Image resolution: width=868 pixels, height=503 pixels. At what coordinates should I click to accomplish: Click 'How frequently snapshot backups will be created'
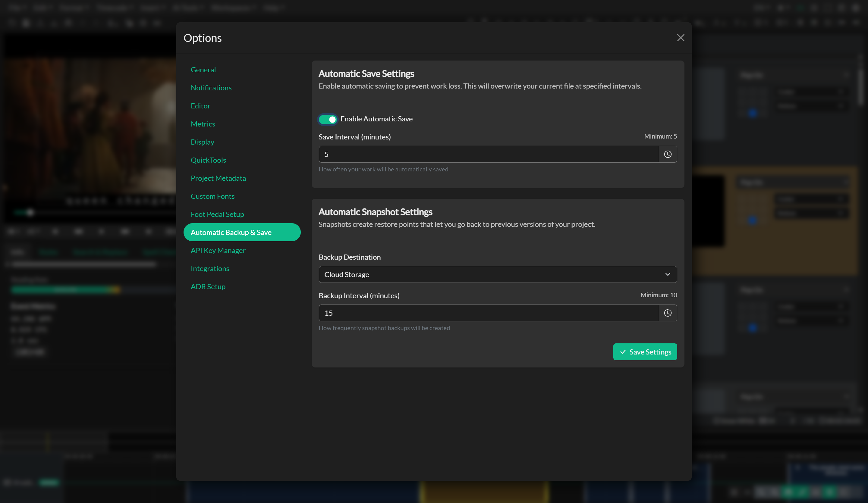point(384,328)
